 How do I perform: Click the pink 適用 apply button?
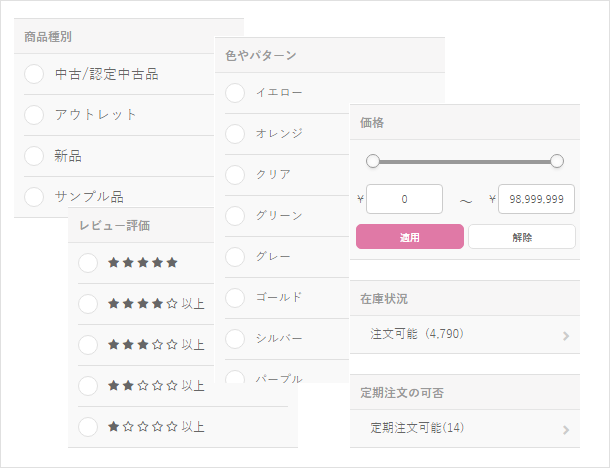410,237
